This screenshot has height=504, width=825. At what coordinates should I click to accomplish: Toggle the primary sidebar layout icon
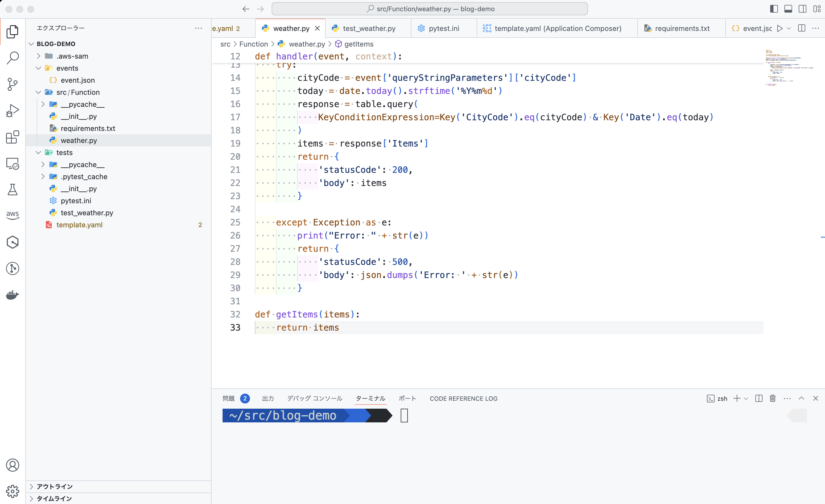774,9
